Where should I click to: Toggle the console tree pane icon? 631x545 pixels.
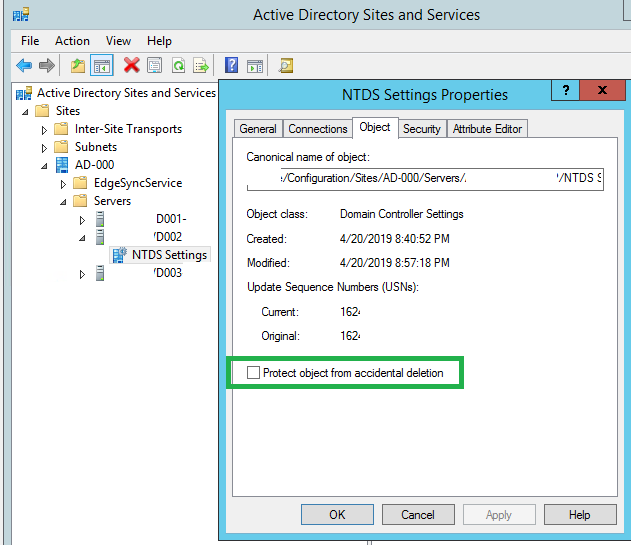coord(102,65)
